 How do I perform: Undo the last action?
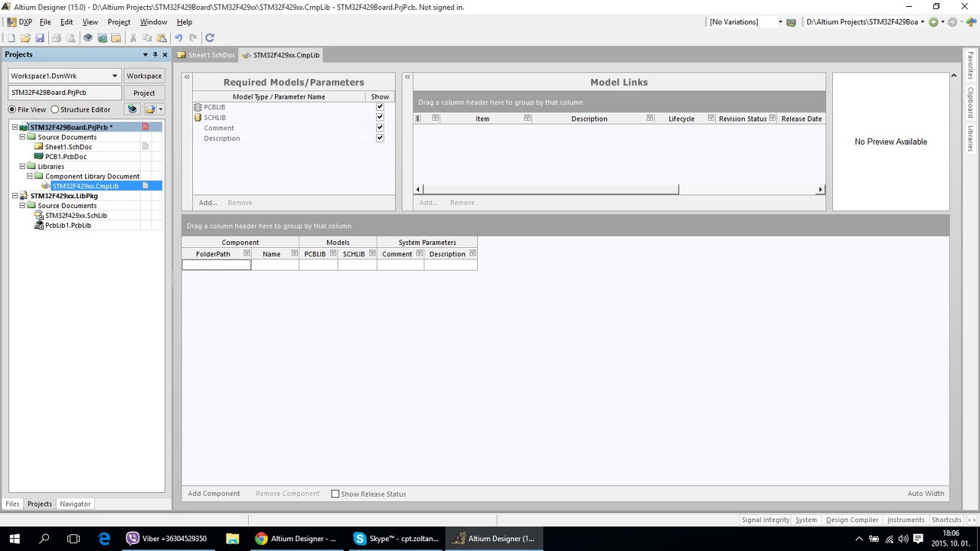click(178, 37)
